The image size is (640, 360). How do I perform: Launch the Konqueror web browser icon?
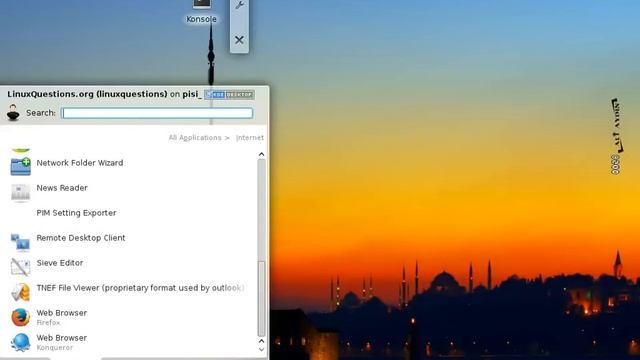coord(20,342)
